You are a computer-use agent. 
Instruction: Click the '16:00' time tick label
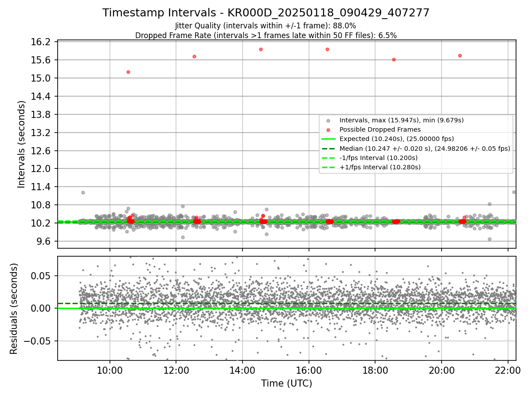309,370
